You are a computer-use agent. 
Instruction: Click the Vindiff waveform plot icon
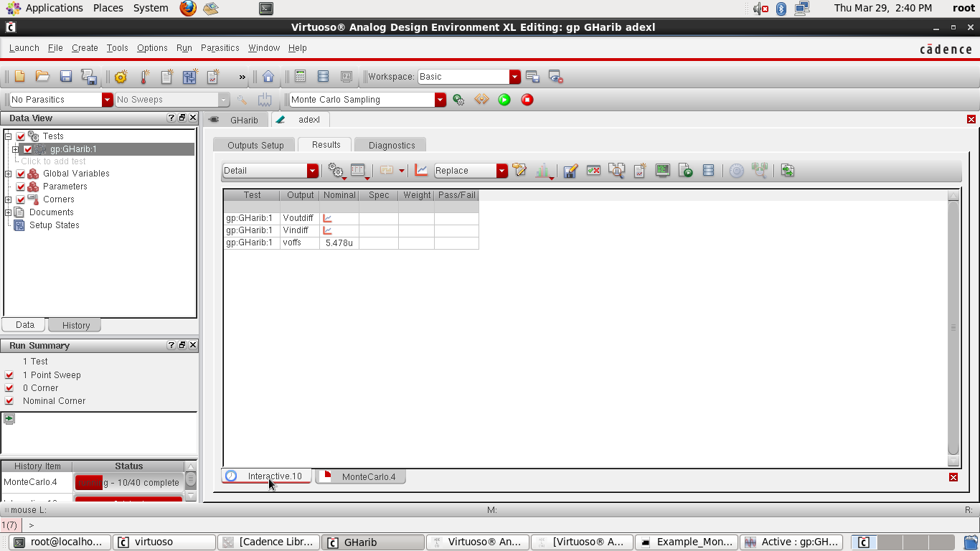tap(328, 230)
